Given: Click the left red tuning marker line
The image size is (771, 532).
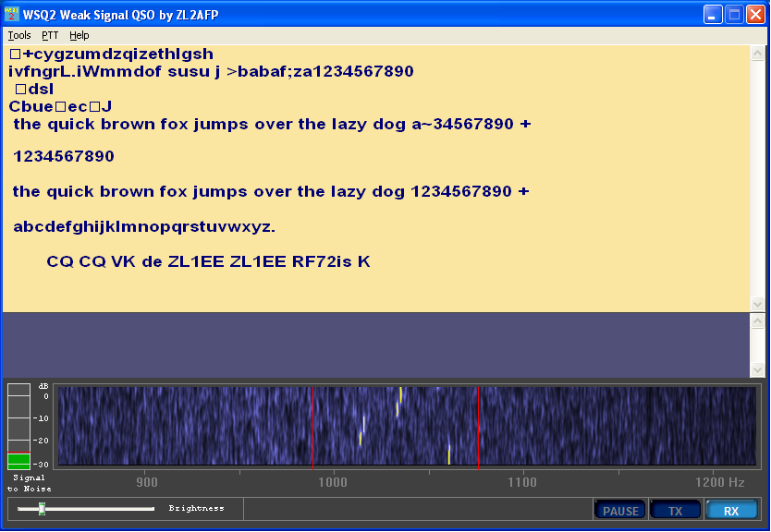Looking at the screenshot, I should 312,426.
